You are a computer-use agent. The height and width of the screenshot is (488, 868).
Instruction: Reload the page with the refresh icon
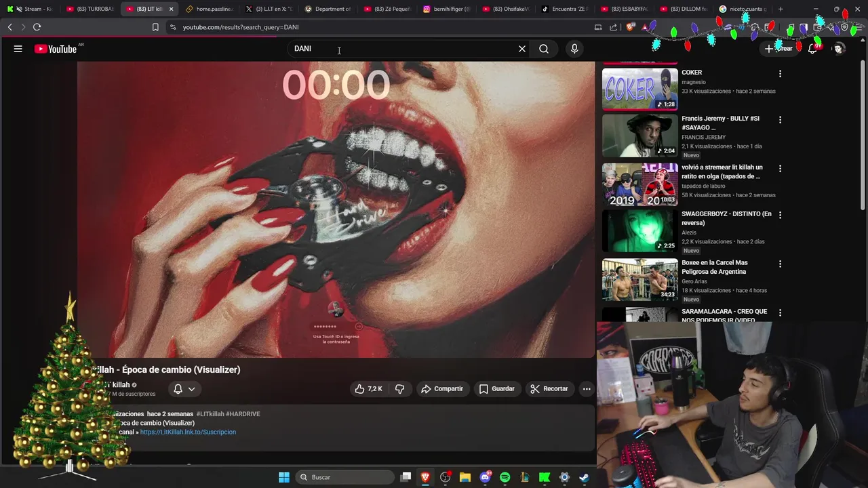(x=37, y=27)
